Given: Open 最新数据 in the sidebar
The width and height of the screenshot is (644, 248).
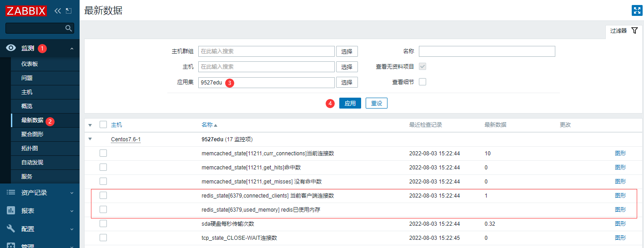Looking at the screenshot, I should click(x=32, y=120).
